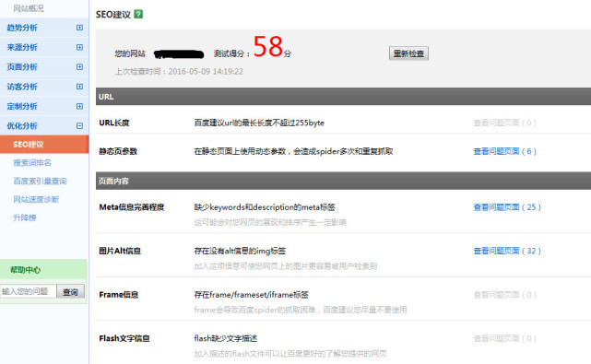The width and height of the screenshot is (591, 364).
Task: Collapse the 优化分析 section with minus icon
Action: coord(79,126)
